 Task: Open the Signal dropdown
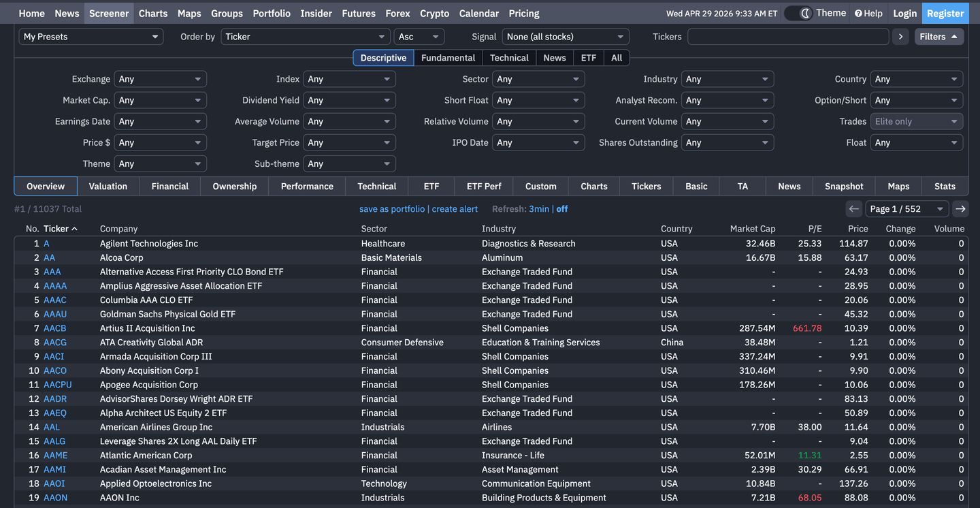[566, 37]
